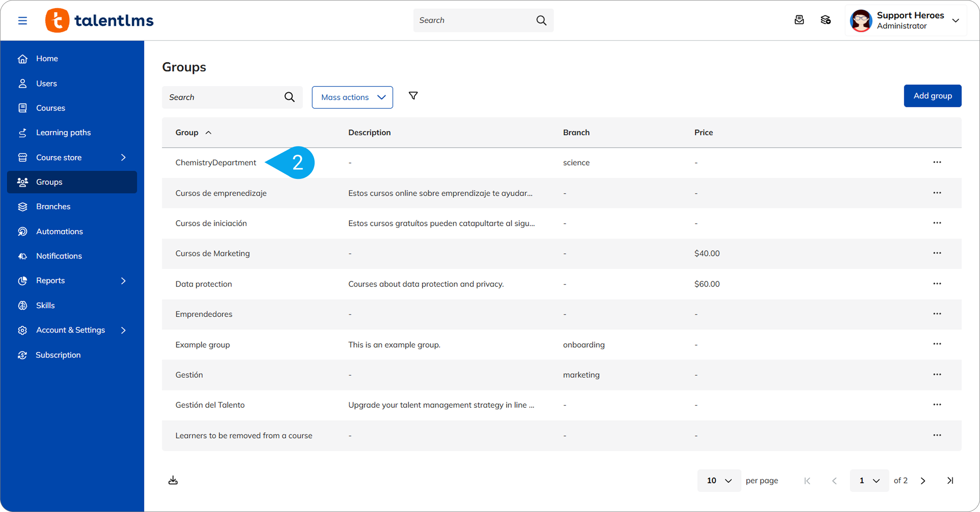Expand the Course store submenu
Image resolution: width=980 pixels, height=512 pixels.
click(x=123, y=157)
